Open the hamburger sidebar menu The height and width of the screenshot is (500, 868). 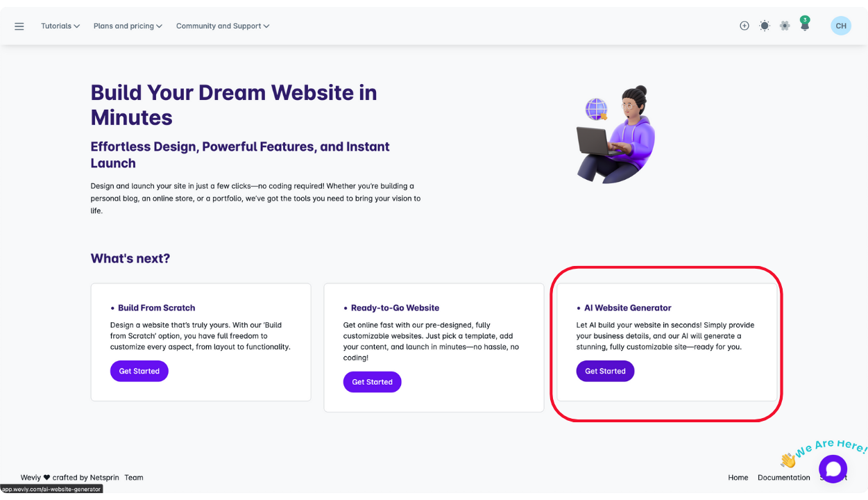(x=19, y=26)
